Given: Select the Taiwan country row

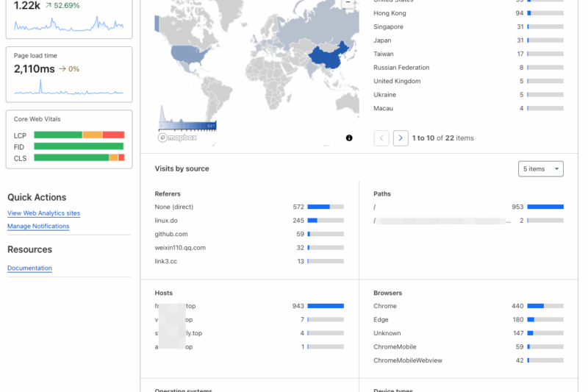Looking at the screenshot, I should click(x=468, y=54).
